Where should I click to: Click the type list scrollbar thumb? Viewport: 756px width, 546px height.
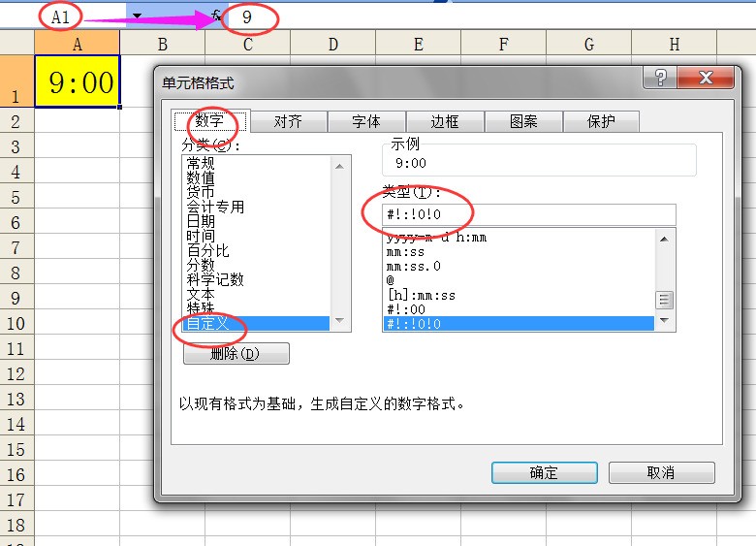664,300
